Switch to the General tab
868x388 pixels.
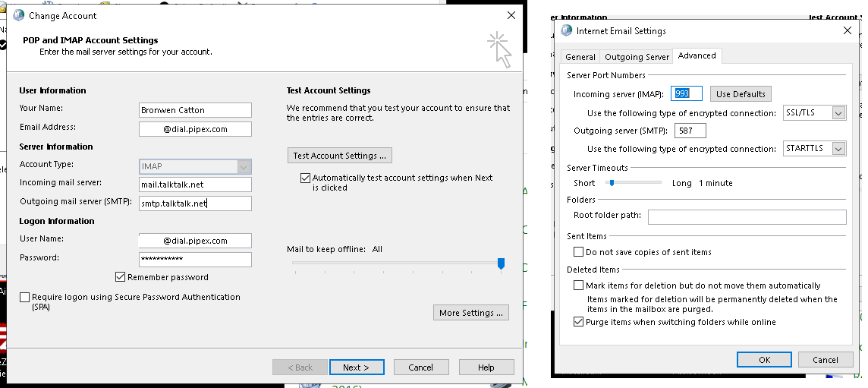tap(580, 57)
